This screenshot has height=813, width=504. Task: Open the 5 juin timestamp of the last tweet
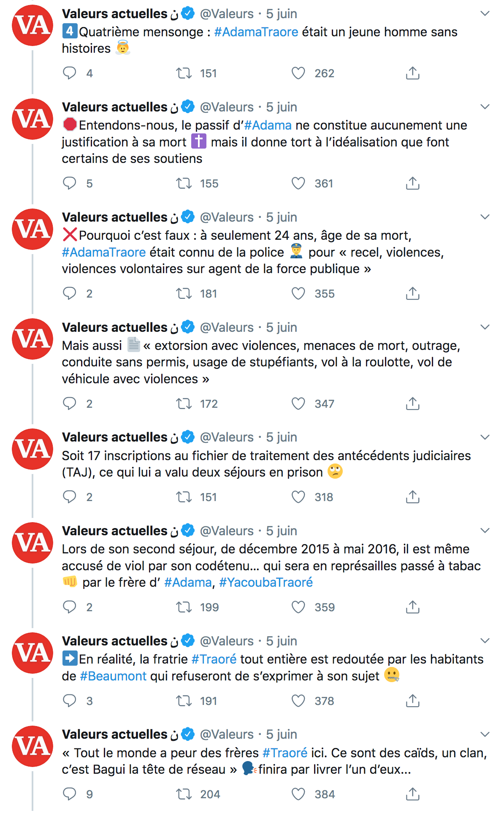(x=282, y=734)
